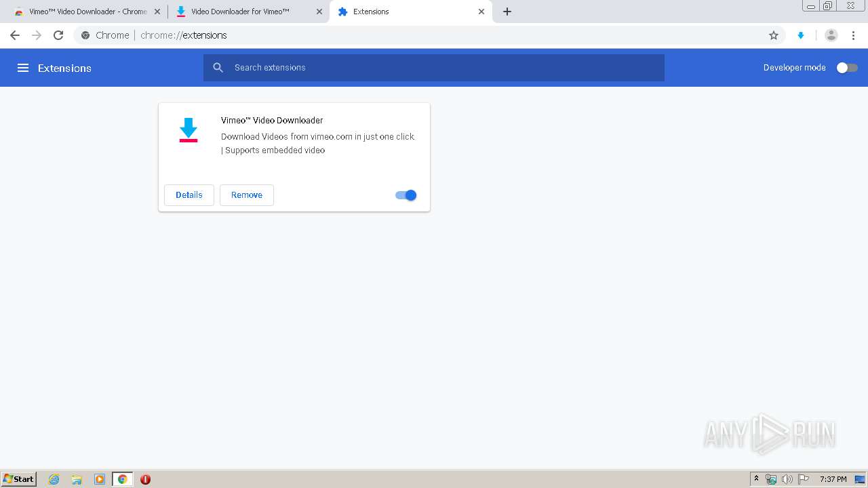
Task: Focus the Search extensions field
Action: click(x=434, y=68)
